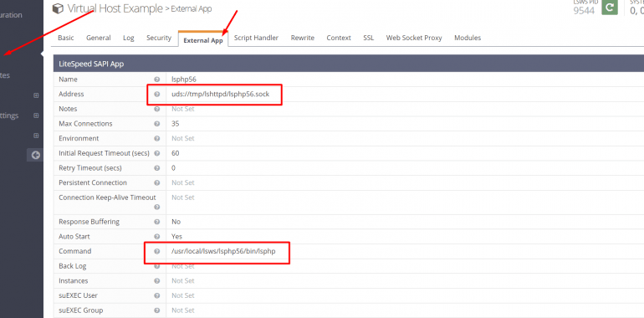Open help icon beside Address field
The height and width of the screenshot is (318, 644).
[x=156, y=94]
